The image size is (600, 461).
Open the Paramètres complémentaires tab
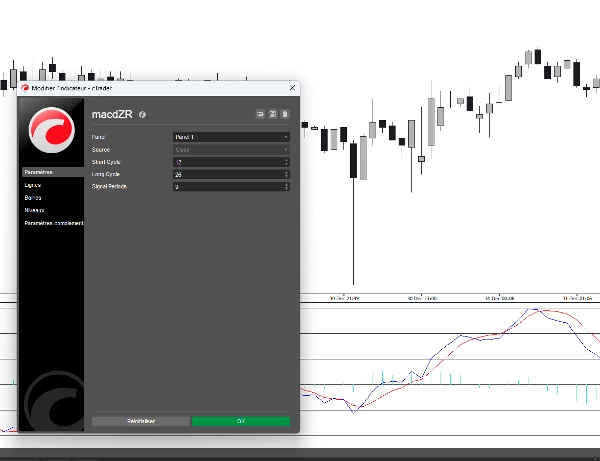(x=53, y=224)
